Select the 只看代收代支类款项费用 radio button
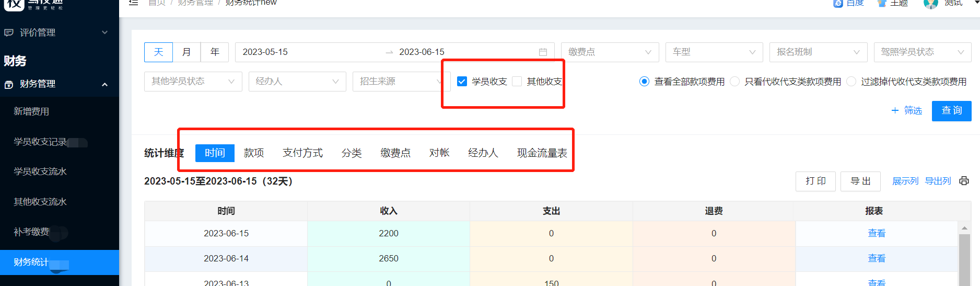This screenshot has height=286, width=980. [x=735, y=82]
